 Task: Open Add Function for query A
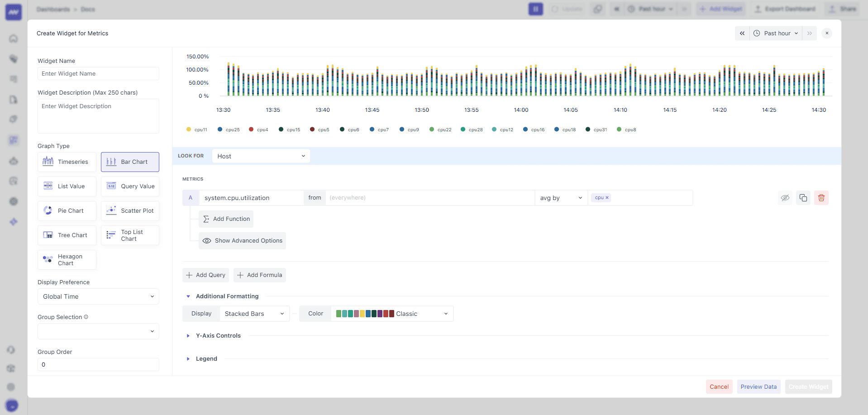pyautogui.click(x=226, y=219)
